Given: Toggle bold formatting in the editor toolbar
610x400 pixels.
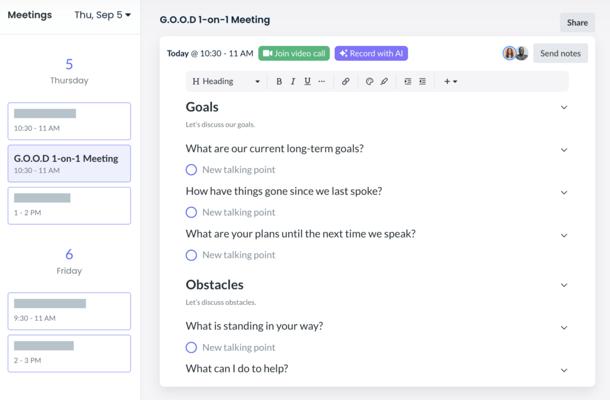Looking at the screenshot, I should 279,81.
